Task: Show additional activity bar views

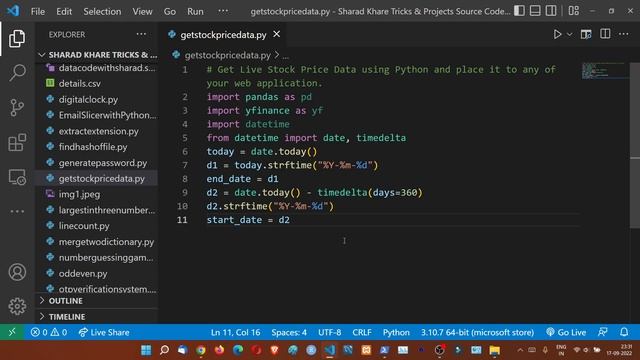Action: click(17, 211)
